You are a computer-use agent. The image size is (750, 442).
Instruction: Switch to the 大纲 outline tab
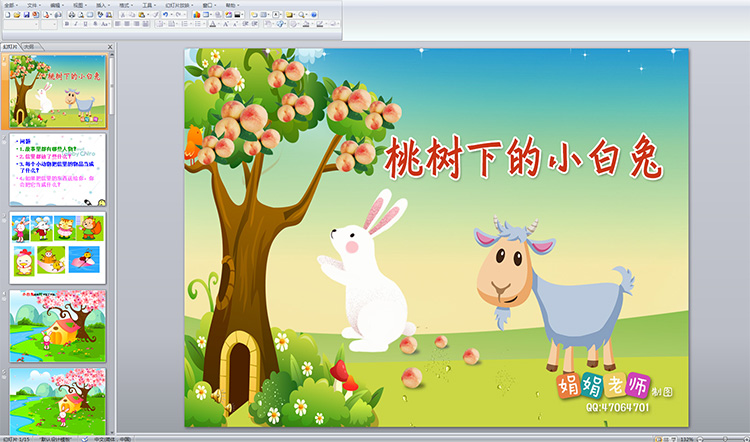(x=30, y=46)
